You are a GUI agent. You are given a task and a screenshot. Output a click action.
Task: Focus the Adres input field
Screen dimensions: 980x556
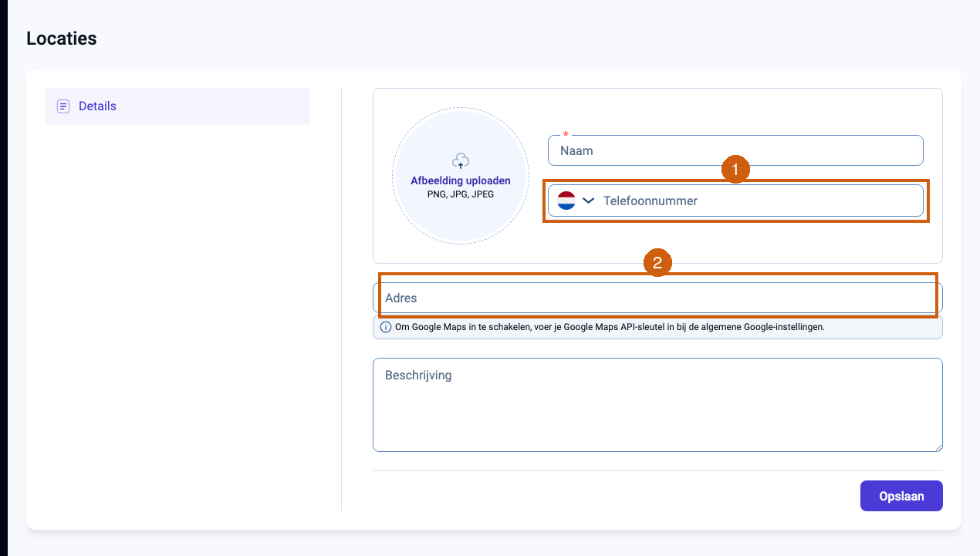[657, 298]
